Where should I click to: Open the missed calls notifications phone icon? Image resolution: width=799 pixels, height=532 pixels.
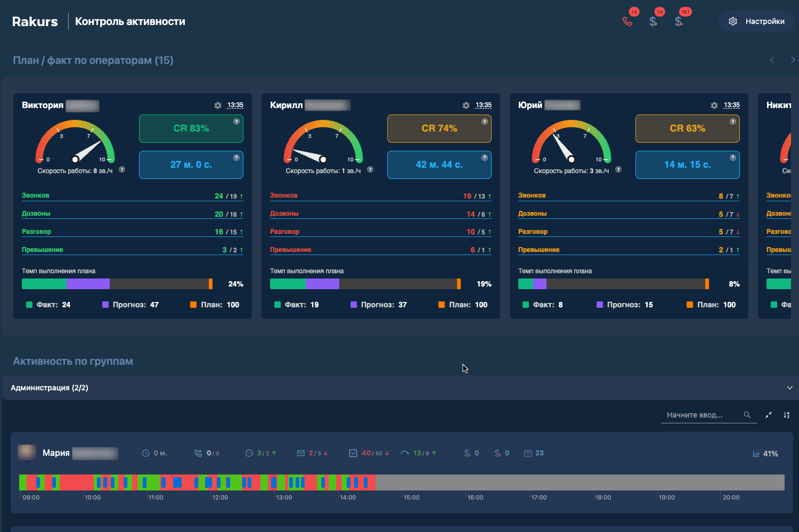click(x=627, y=21)
